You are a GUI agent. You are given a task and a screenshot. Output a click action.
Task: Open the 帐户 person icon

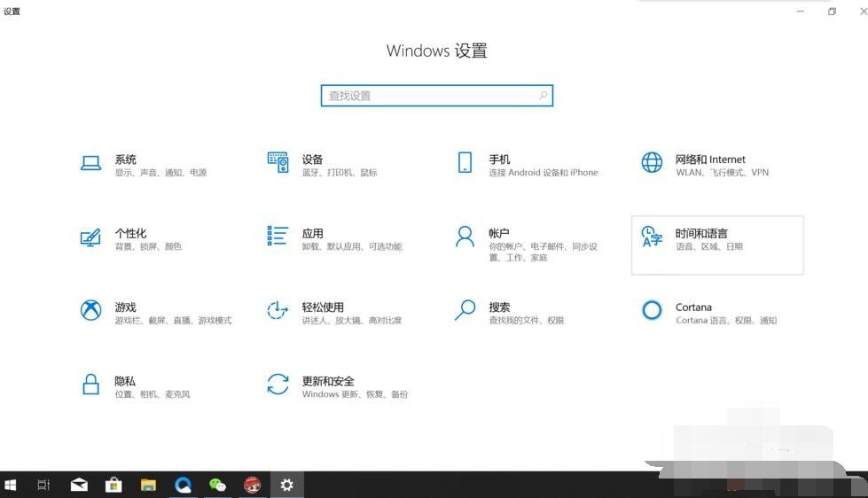(465, 237)
